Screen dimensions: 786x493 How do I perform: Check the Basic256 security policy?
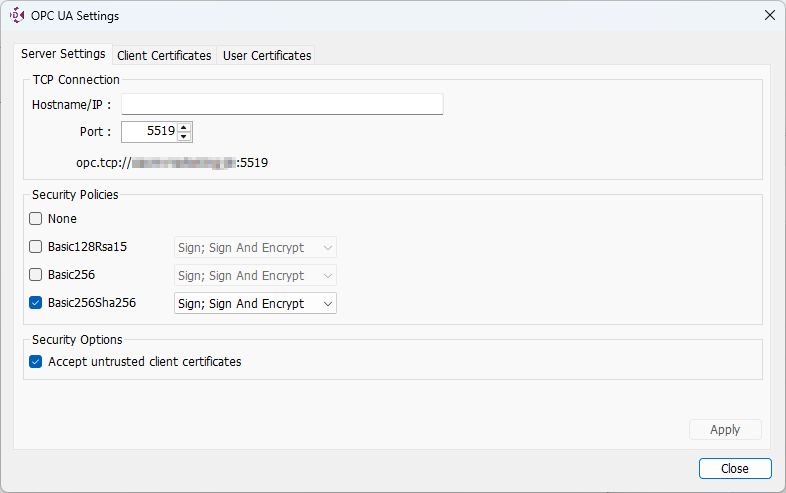tap(36, 275)
